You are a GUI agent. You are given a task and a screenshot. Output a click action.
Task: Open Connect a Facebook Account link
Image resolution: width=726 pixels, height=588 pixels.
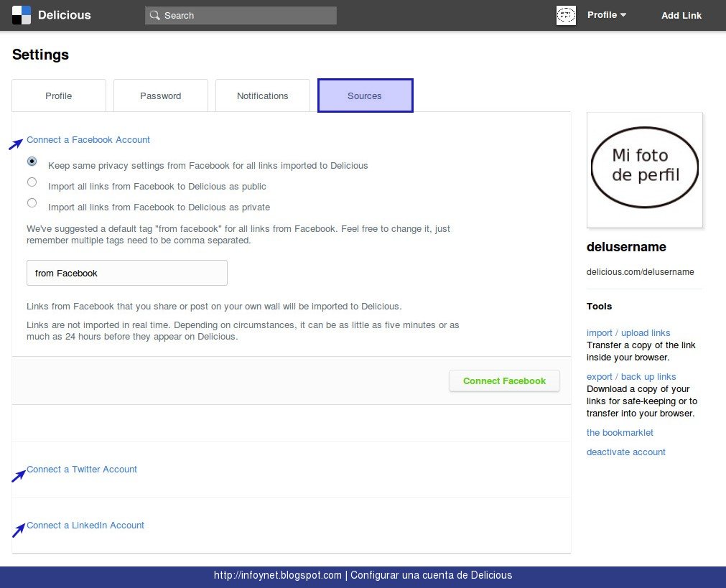pos(88,140)
